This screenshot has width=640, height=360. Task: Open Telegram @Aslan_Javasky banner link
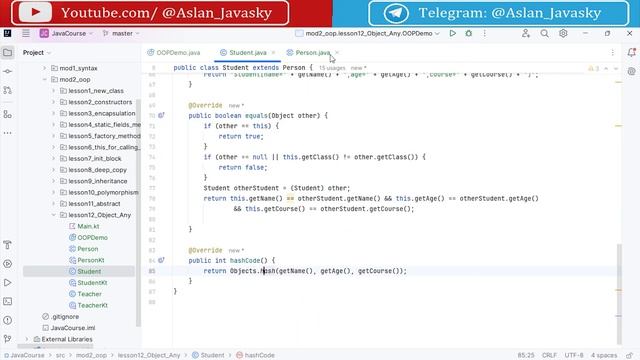(498, 13)
